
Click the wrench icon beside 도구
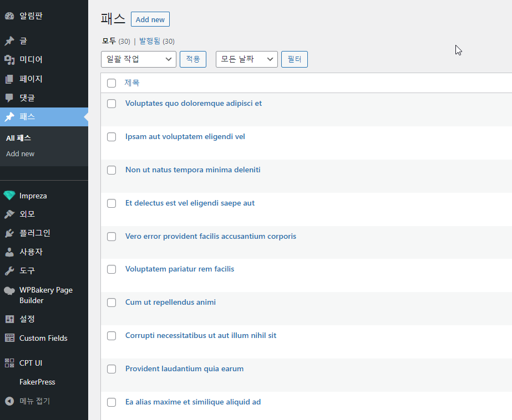coord(9,270)
